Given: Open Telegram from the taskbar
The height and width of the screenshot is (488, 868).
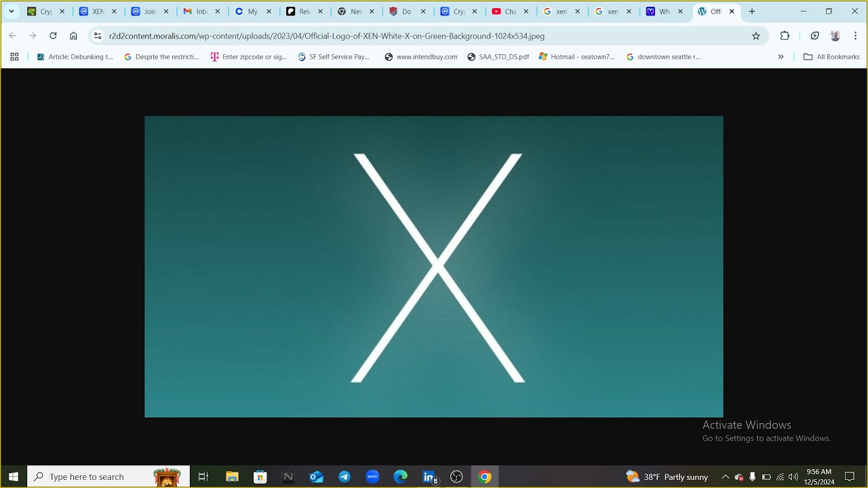Looking at the screenshot, I should (x=344, y=476).
